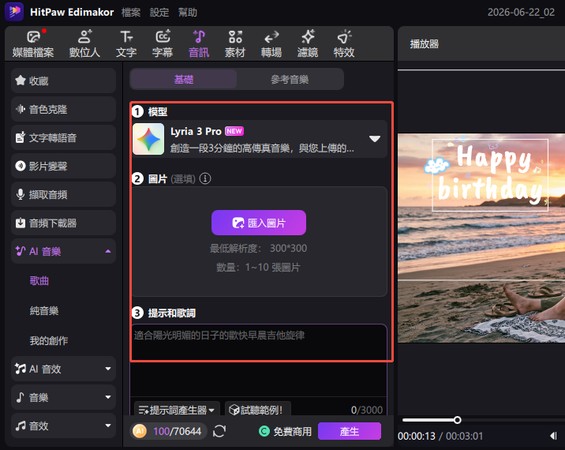Click the AI credits coin icon

click(x=139, y=431)
